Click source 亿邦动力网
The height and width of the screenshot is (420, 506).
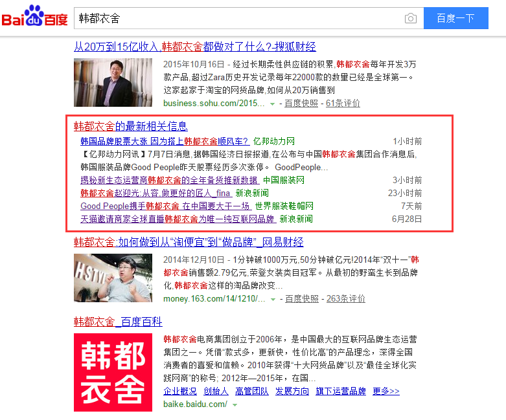click(273, 141)
